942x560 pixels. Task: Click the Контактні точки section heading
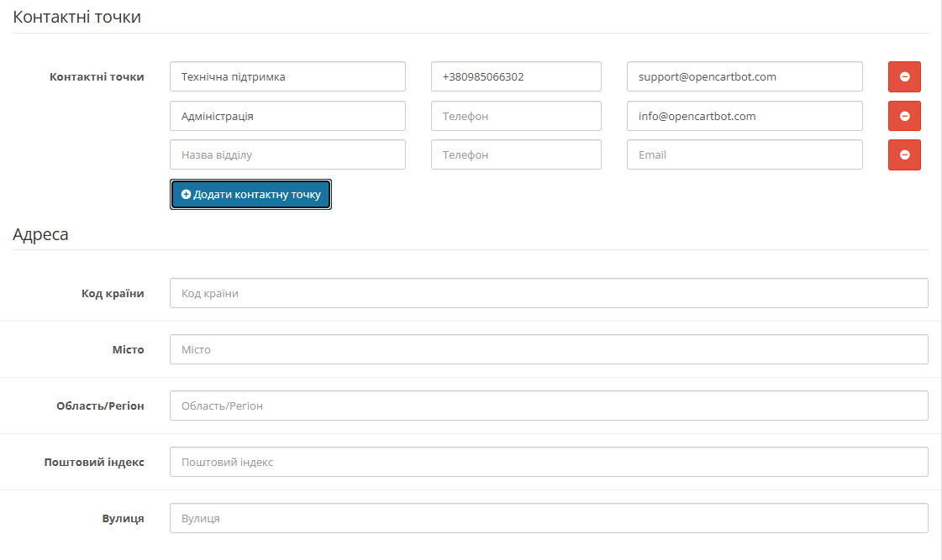[76, 17]
